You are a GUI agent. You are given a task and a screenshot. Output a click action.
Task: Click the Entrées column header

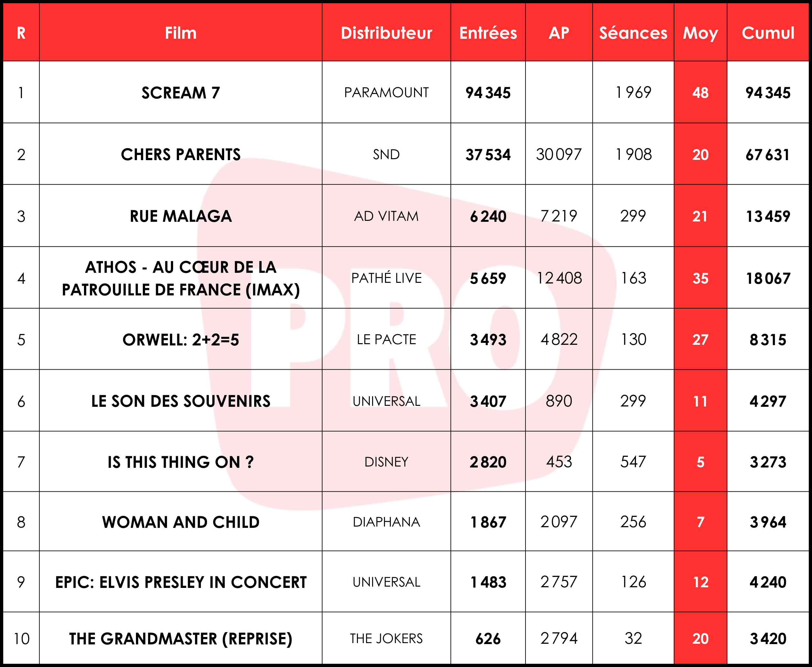(488, 33)
